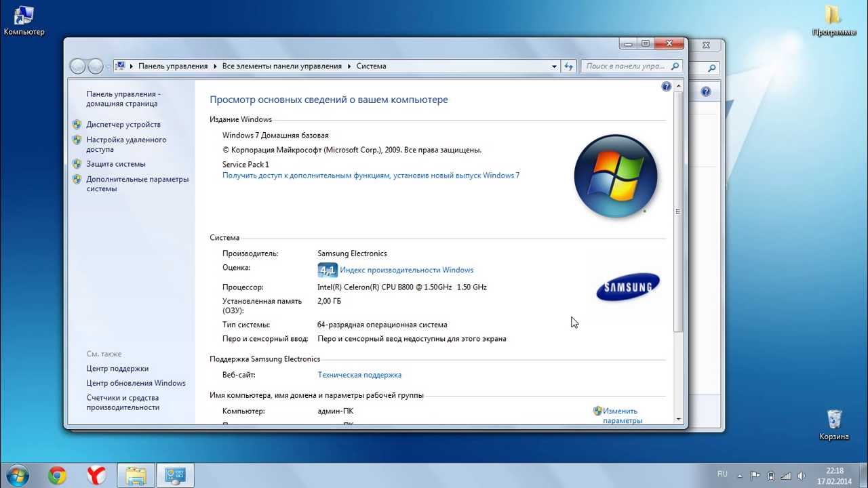Screen dimensions: 868x488
Task: Select the Система breadcrumb segment
Action: click(371, 66)
